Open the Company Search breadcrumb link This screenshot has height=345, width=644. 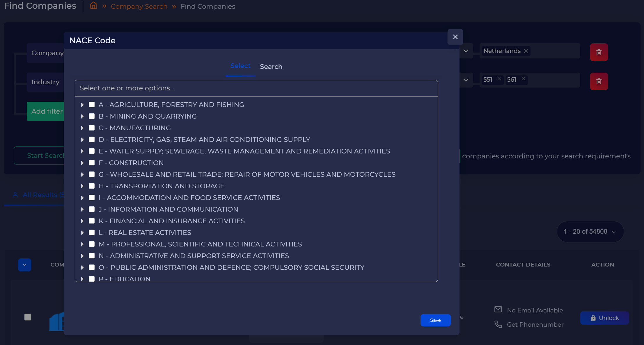[139, 6]
